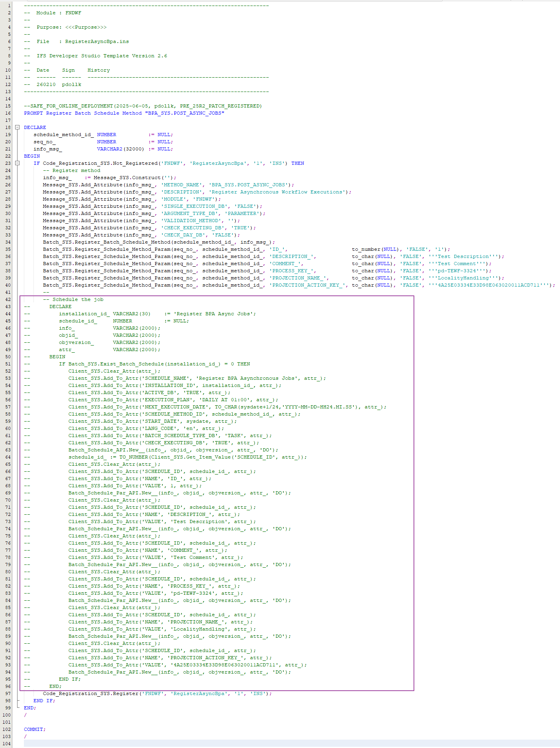Click the commented 4A25E03334E33D98E063020011ACD711 VALUE line
Image resolution: width=560 pixels, height=748 pixels.
coord(187,665)
